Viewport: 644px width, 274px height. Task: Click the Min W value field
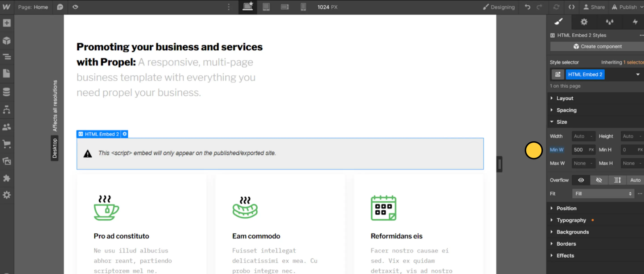point(580,150)
